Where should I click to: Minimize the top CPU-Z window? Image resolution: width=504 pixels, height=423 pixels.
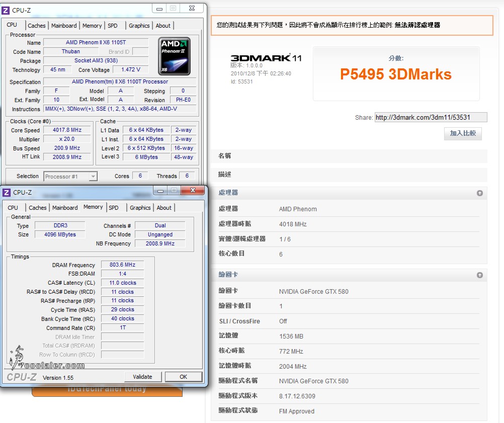(x=159, y=9)
